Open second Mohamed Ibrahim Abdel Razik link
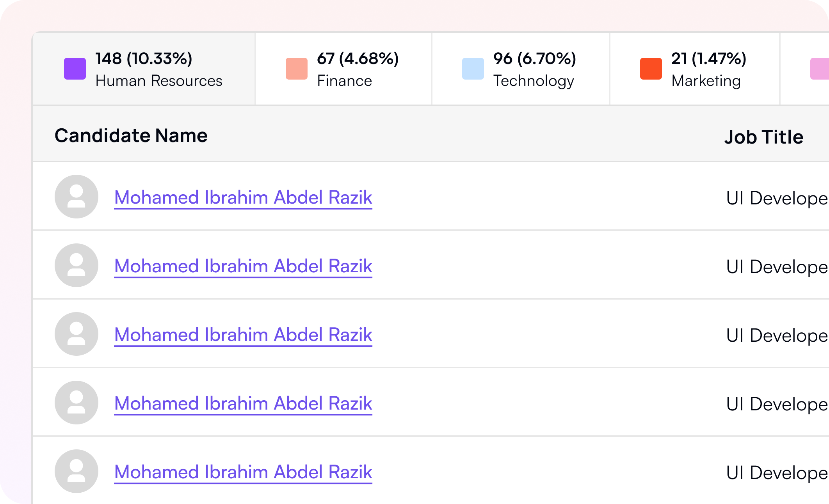This screenshot has height=504, width=829. [243, 266]
